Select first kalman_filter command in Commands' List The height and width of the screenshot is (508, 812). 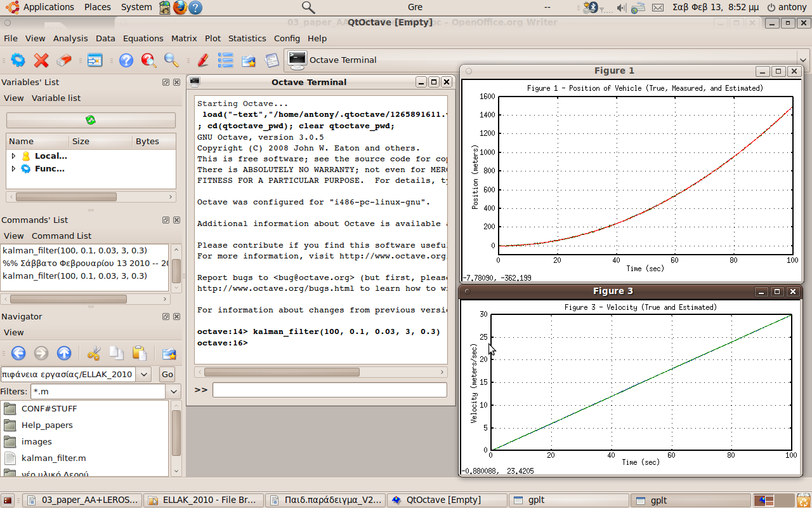[75, 250]
